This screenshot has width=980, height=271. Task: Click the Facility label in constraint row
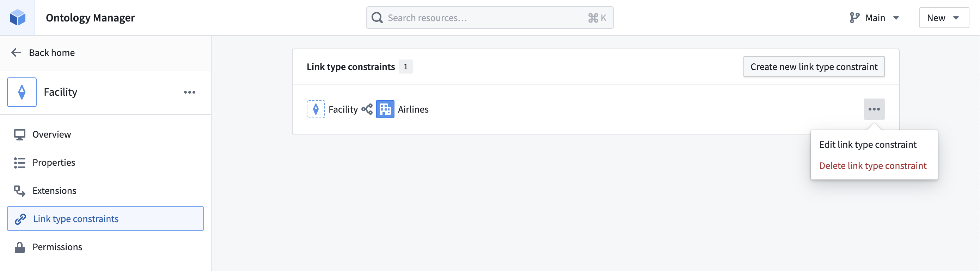pos(343,109)
